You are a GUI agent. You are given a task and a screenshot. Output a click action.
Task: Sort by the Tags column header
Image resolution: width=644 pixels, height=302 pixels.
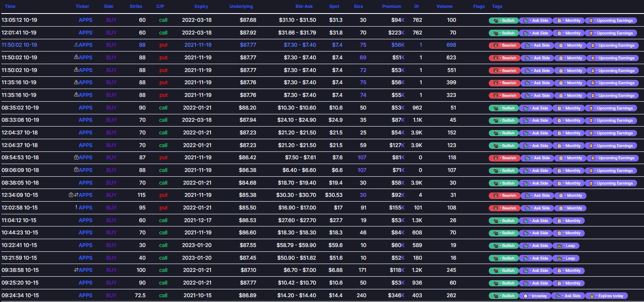tap(497, 7)
